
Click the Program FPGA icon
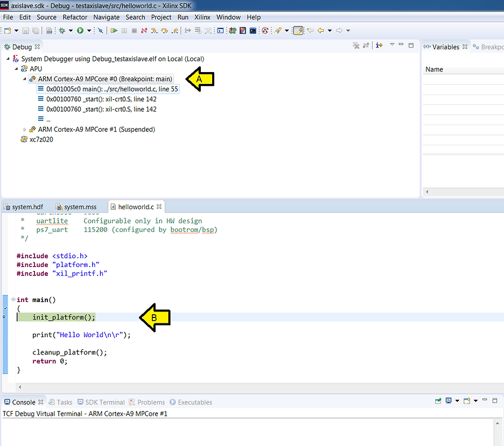coord(233,30)
